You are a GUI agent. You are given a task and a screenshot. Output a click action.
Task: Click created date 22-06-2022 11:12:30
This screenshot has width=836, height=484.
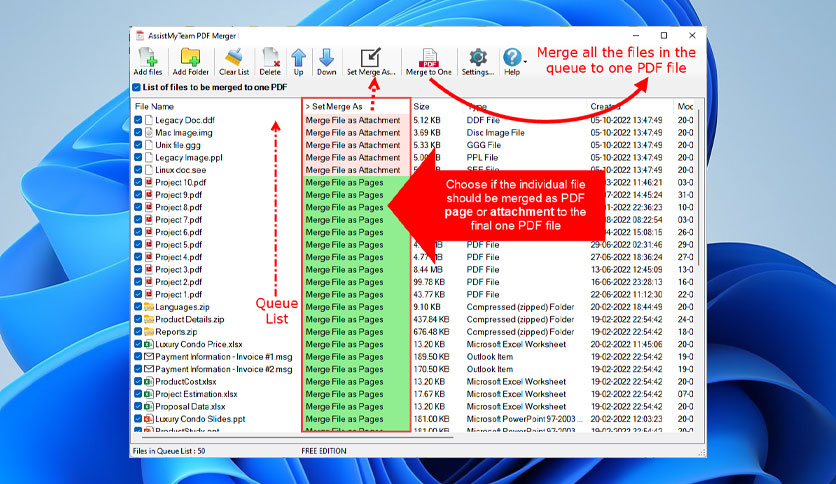point(626,294)
